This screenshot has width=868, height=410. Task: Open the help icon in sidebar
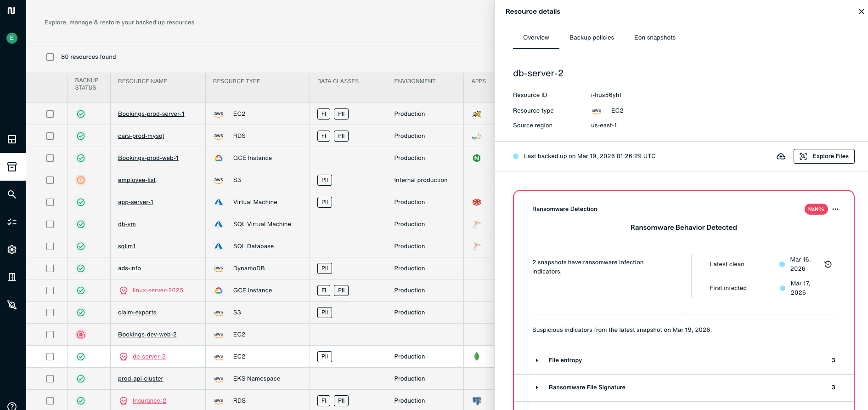12,406
